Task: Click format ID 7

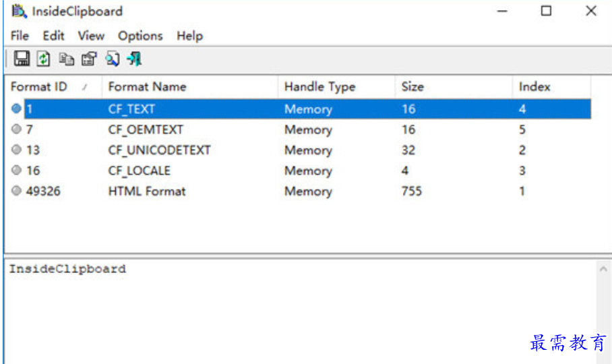Action: tap(29, 129)
